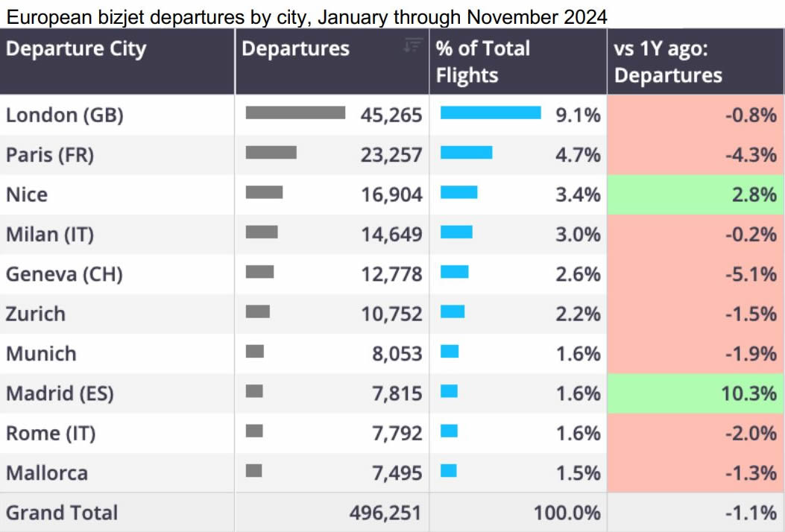Select the 3.0% value for Milan
Image resolution: width=785 pixels, height=532 pixels.
[578, 234]
